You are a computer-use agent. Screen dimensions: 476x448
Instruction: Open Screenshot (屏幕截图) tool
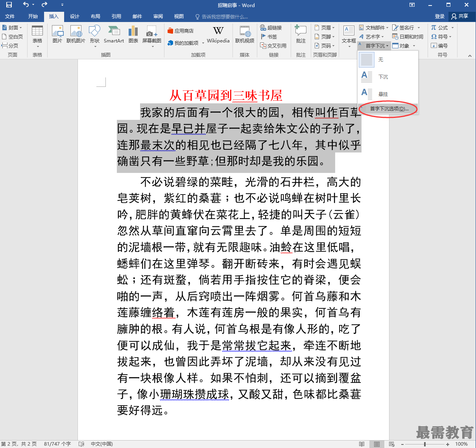click(x=152, y=36)
